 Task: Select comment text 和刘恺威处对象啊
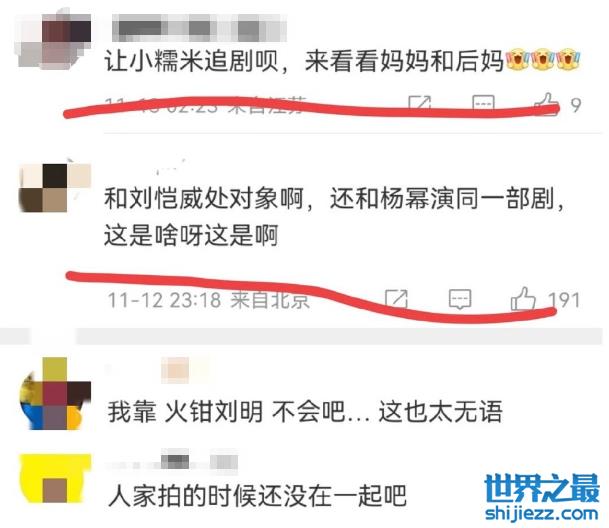tap(204, 198)
